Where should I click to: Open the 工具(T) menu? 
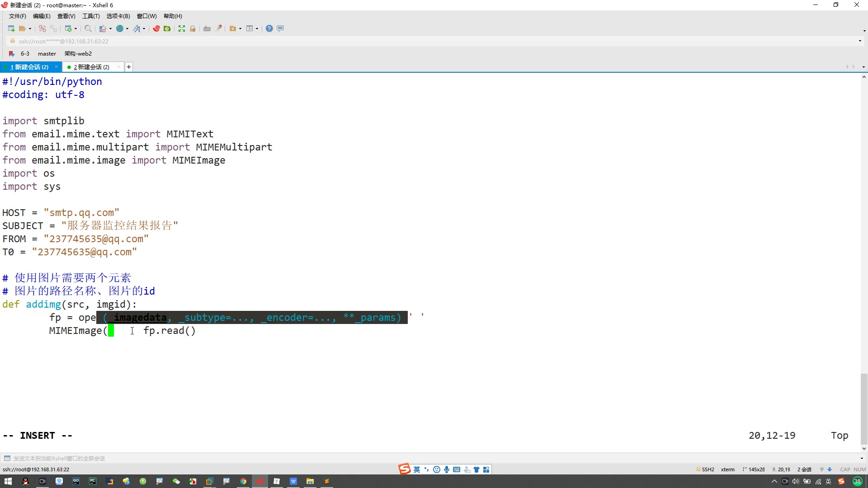[91, 16]
